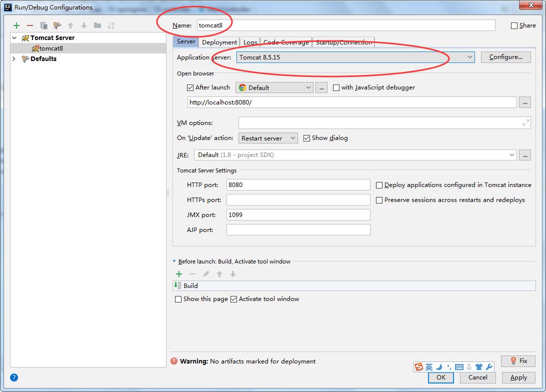
Task: Click the green plus to add new configuration
Action: click(x=16, y=25)
